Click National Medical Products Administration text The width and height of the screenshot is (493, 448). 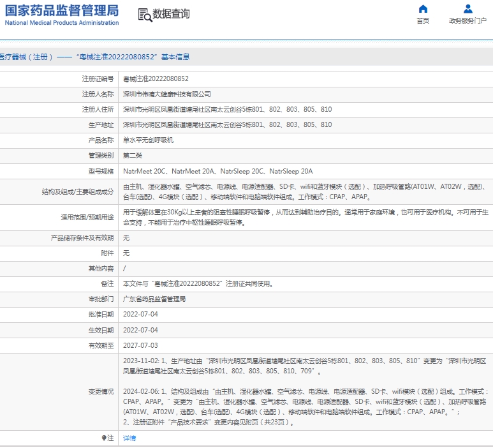pyautogui.click(x=62, y=22)
